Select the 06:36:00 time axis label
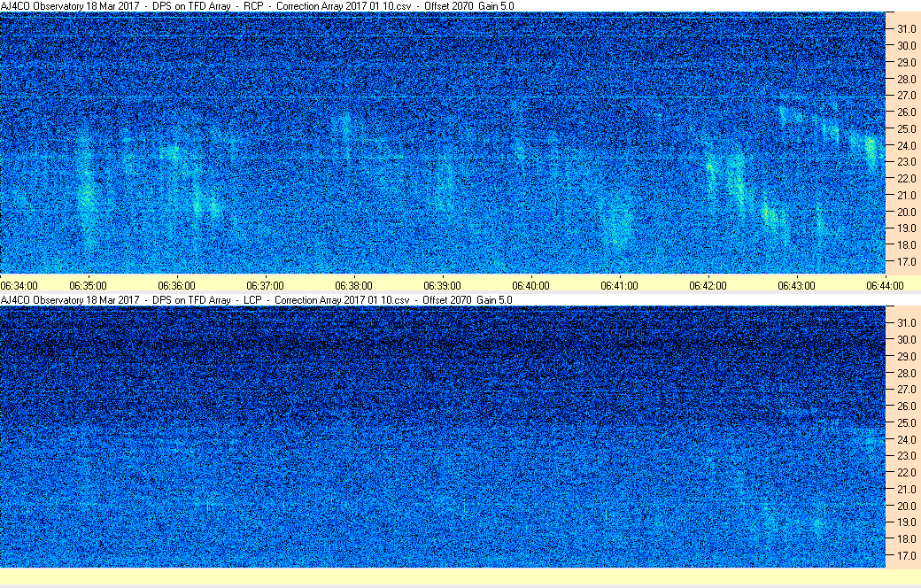This screenshot has width=921, height=588. [x=177, y=285]
